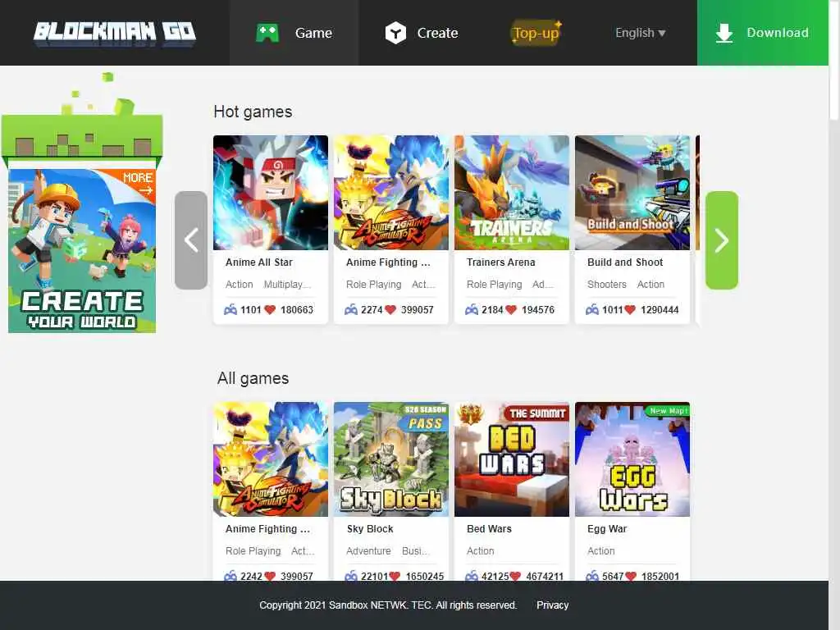Click Role Playing tag under Trainers Arena
Image resolution: width=840 pixels, height=630 pixels.
pos(494,285)
